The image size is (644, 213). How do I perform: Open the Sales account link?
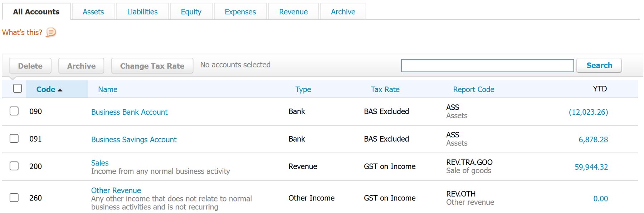tap(100, 163)
